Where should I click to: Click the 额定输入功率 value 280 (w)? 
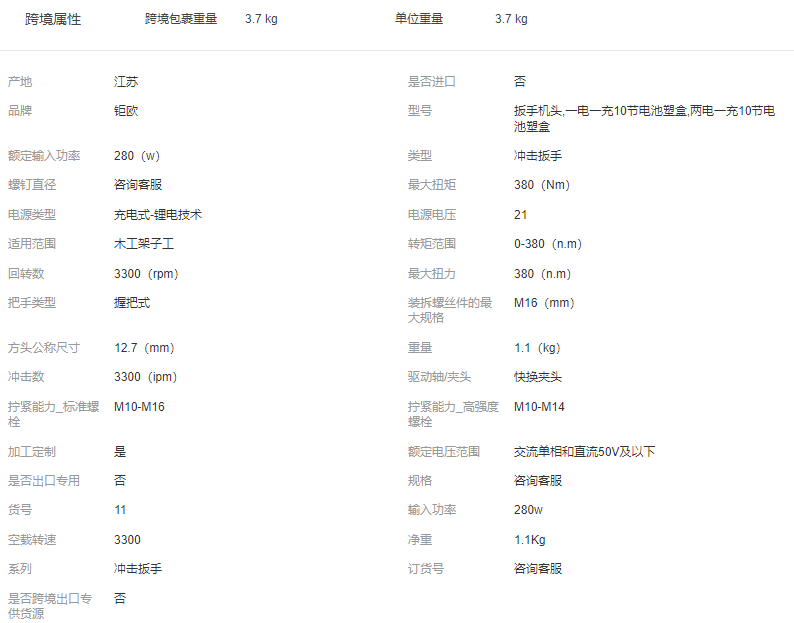(137, 156)
